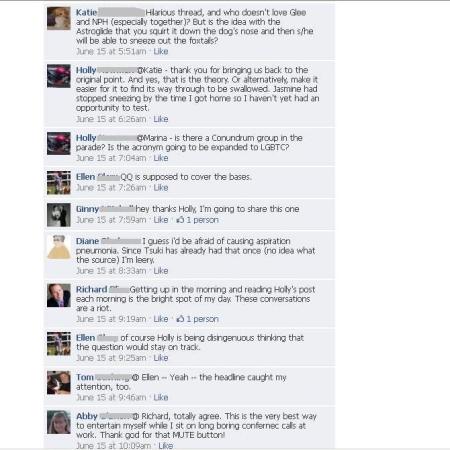Open Abby's profile photo
This screenshot has width=450, height=450.
click(x=59, y=422)
